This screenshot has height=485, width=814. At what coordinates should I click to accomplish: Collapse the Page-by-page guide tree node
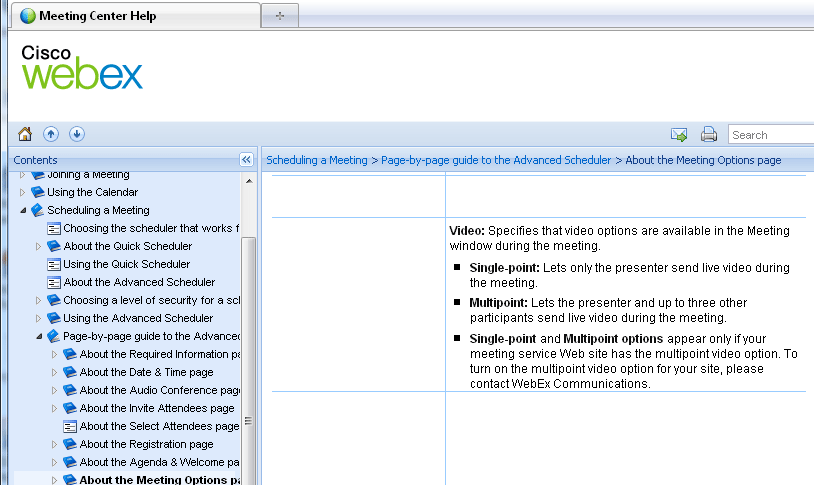39,336
